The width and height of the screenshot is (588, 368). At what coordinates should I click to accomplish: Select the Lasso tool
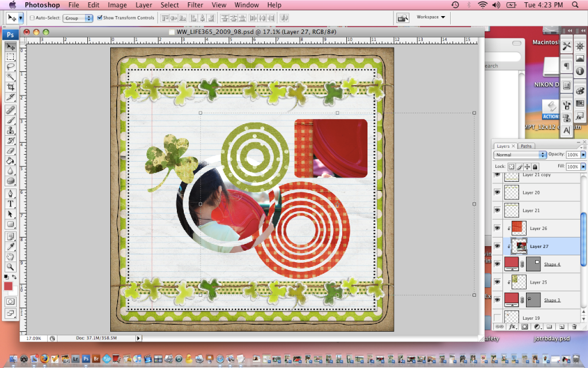10,67
